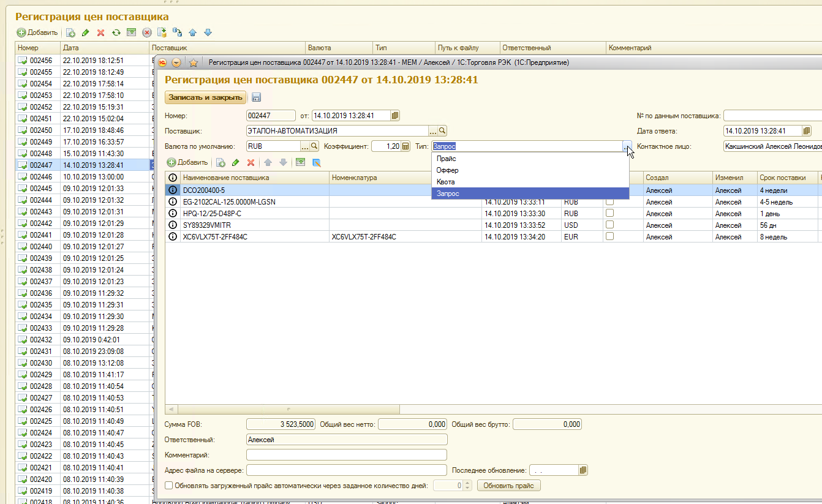Image resolution: width=822 pixels, height=504 pixels.
Task: Tick checkbox in the HPQ-12/25-D48P-C row
Action: click(609, 214)
